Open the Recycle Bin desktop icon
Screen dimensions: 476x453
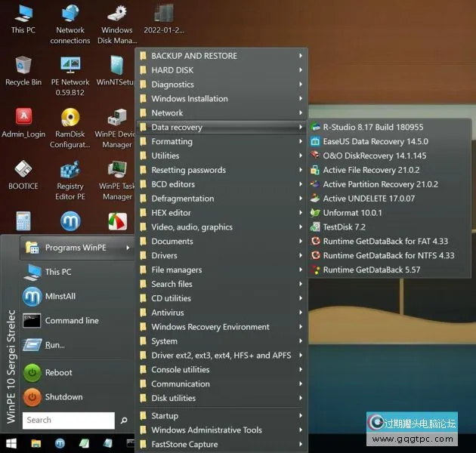(x=23, y=69)
